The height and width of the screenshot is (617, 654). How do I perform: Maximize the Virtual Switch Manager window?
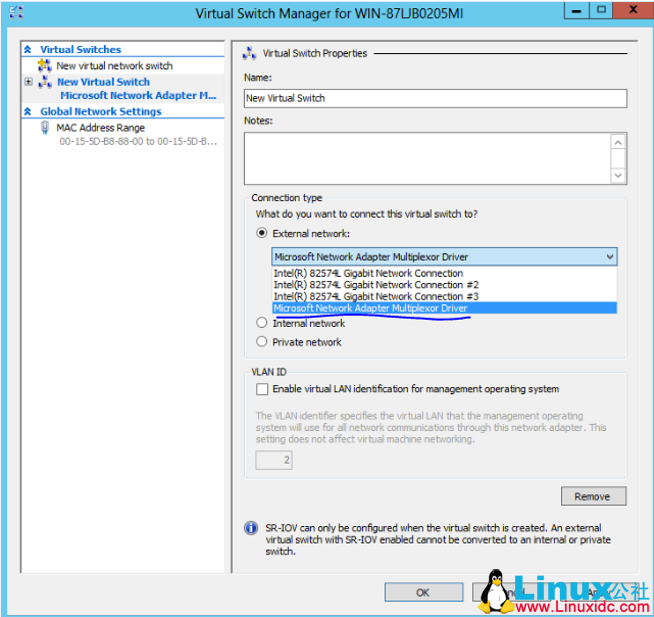[x=601, y=10]
